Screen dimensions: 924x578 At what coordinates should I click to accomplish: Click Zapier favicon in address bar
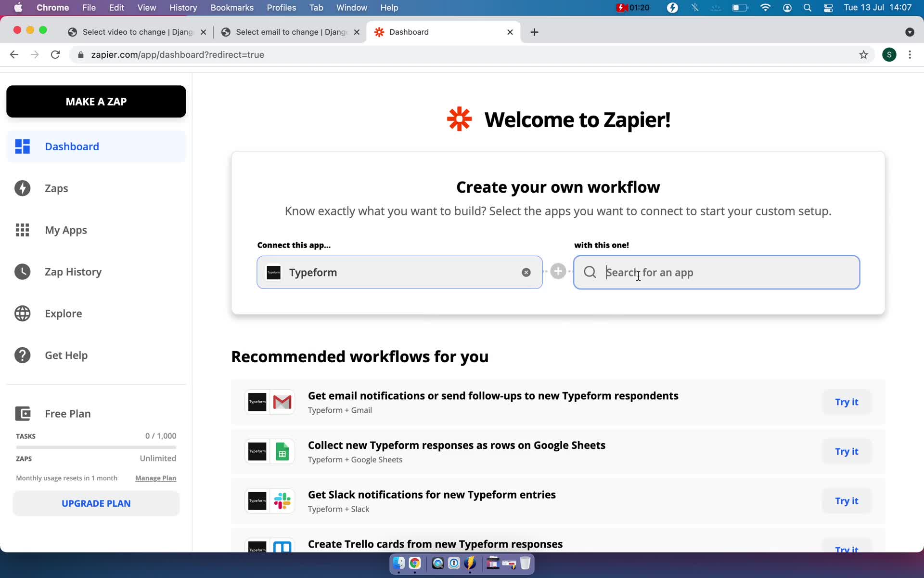click(x=379, y=31)
